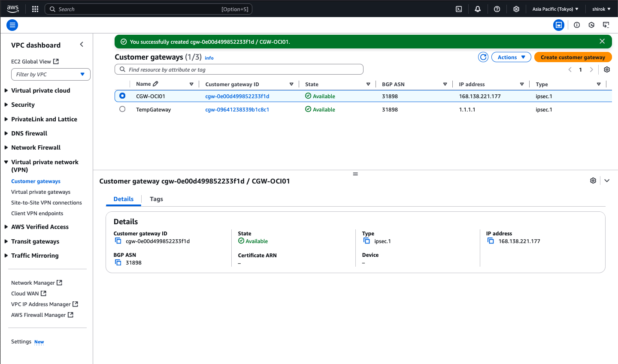
Task: Collapse the Virtual private network (VPN) section
Action: click(x=6, y=162)
